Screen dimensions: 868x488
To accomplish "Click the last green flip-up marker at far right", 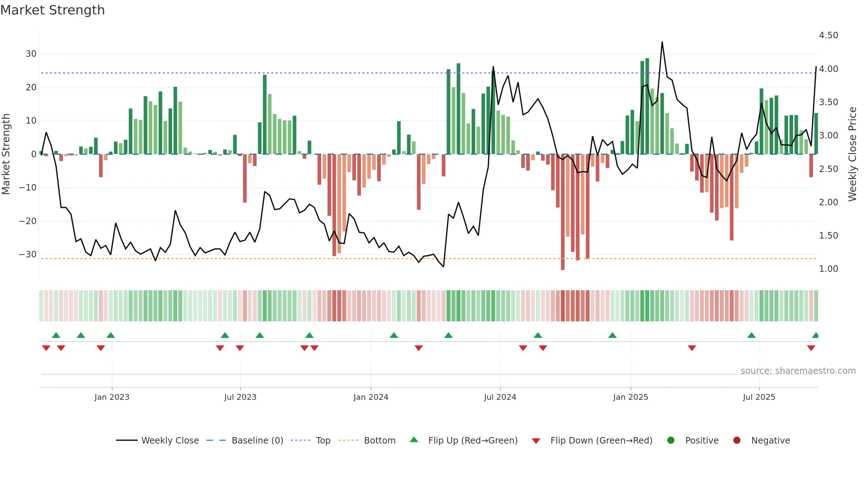I will [x=815, y=335].
